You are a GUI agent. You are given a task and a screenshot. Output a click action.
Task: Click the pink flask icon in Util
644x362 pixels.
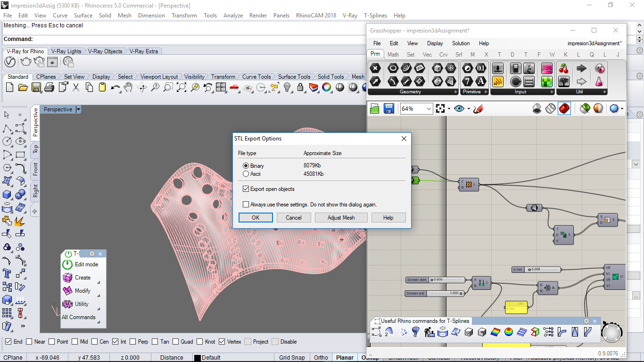(x=599, y=82)
